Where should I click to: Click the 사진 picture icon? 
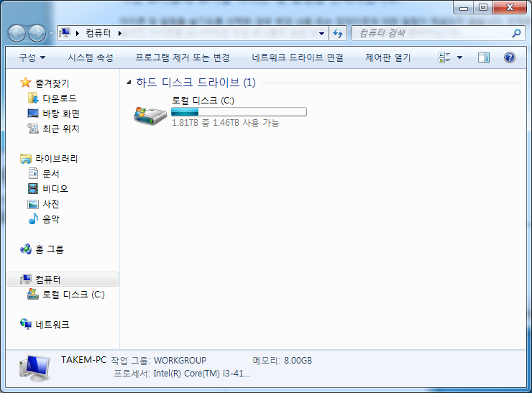tap(33, 204)
